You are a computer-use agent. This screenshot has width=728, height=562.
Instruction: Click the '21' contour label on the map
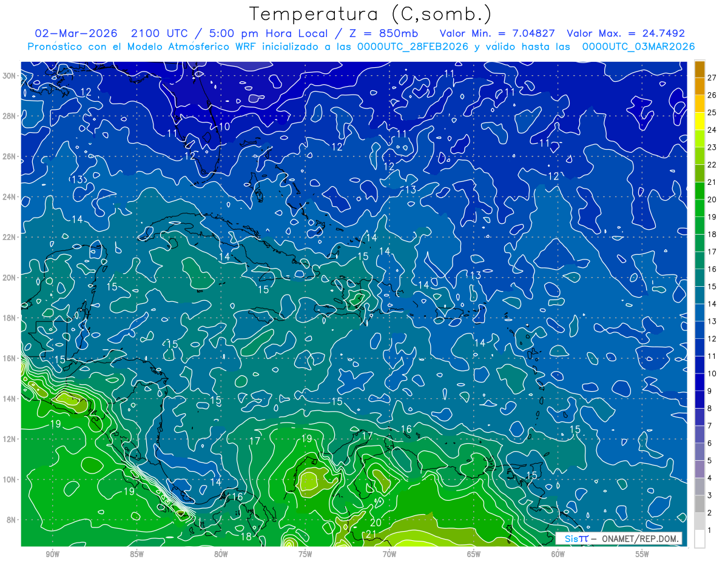(371, 534)
